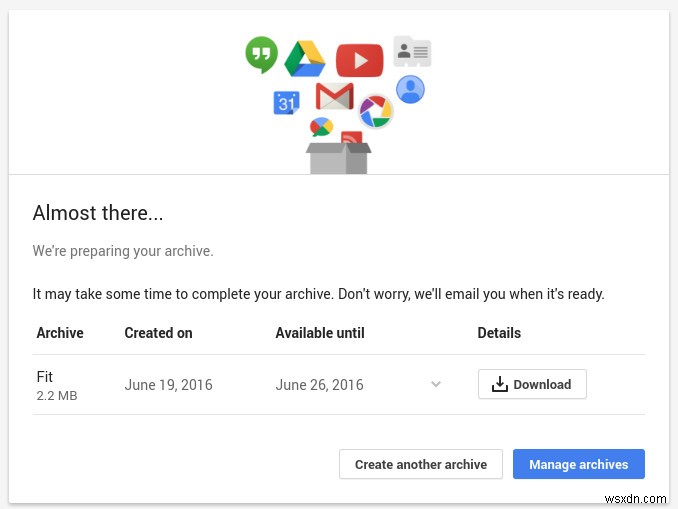Click the download arrow icon in Fit row
Image resolution: width=678 pixels, height=509 pixels.
[500, 384]
